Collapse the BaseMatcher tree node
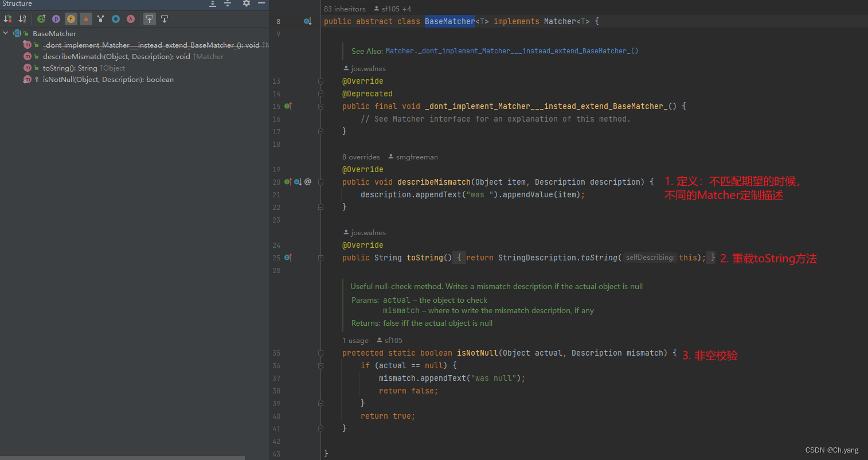Screen dimensions: 868x460 pos(6,33)
